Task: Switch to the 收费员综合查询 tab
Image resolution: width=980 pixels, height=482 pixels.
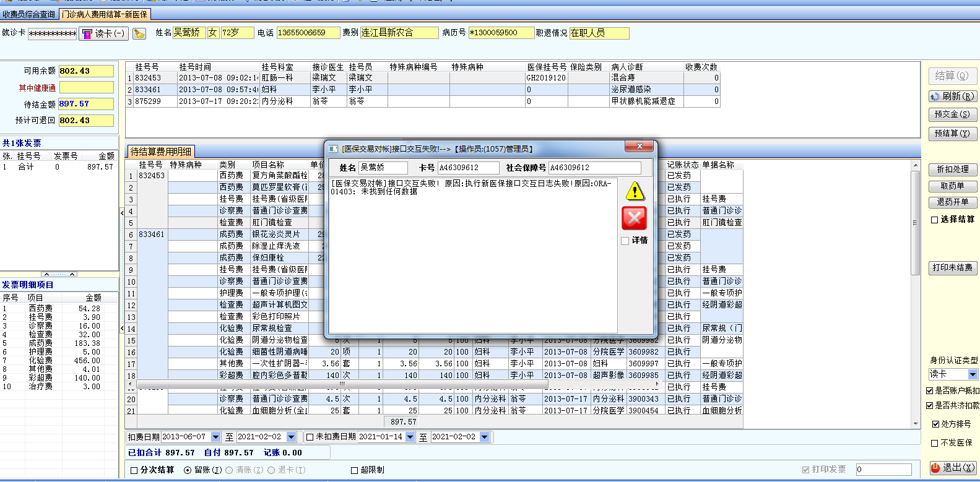Action: coord(29,14)
